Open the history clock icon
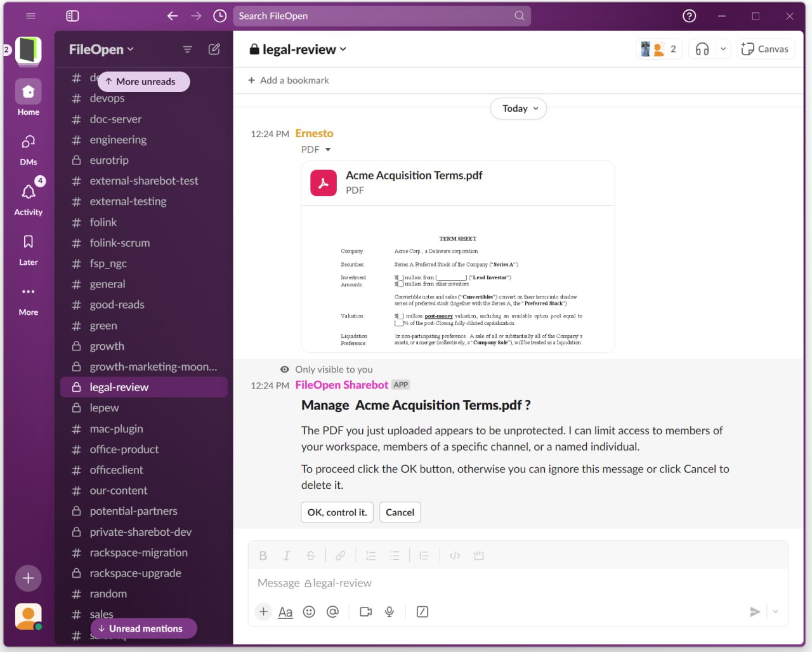Screen dimensions: 812x652 219,16
